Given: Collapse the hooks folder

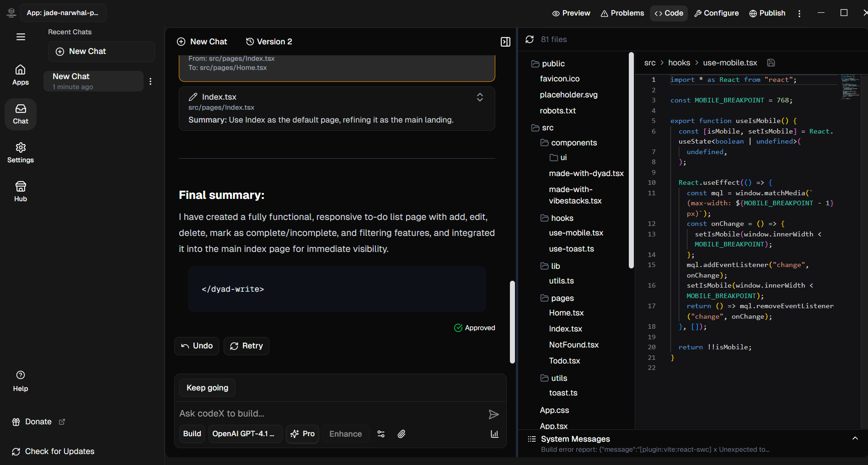Looking at the screenshot, I should click(x=562, y=218).
